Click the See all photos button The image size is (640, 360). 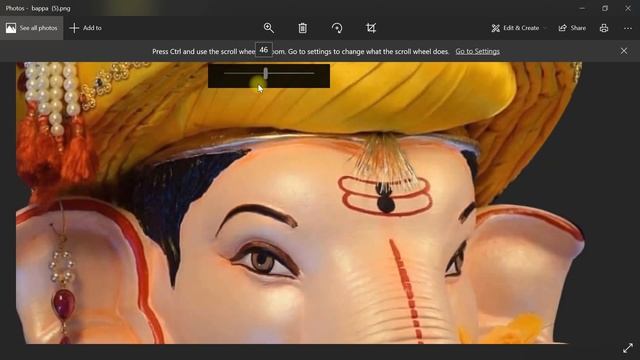31,28
